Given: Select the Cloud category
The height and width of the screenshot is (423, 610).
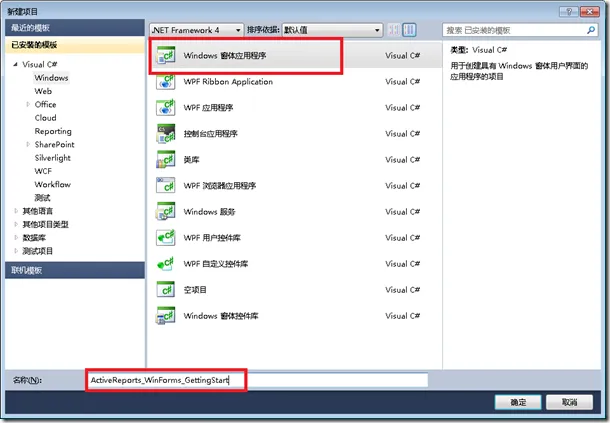Looking at the screenshot, I should pyautogui.click(x=46, y=118).
